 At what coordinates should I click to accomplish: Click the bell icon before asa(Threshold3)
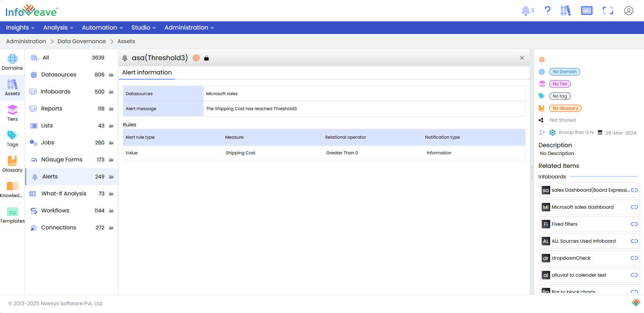[x=125, y=58]
